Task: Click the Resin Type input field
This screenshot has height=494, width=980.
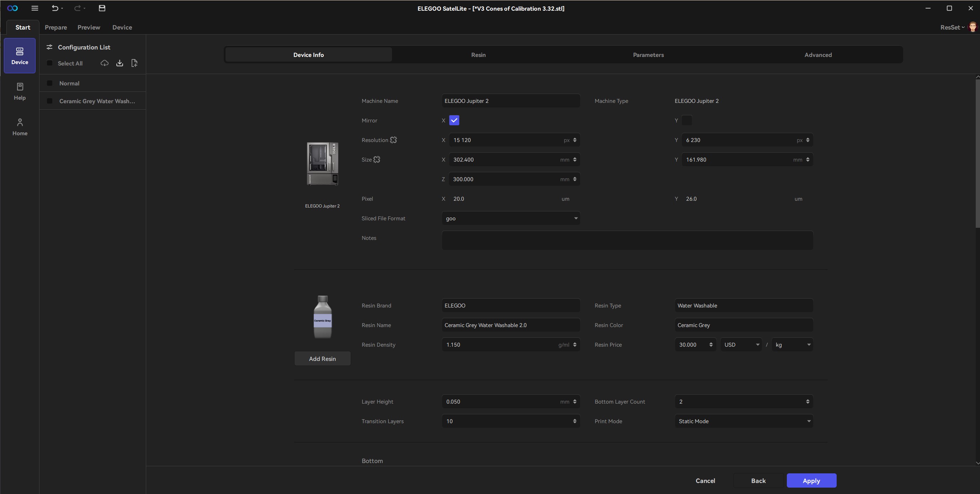Action: (x=744, y=306)
